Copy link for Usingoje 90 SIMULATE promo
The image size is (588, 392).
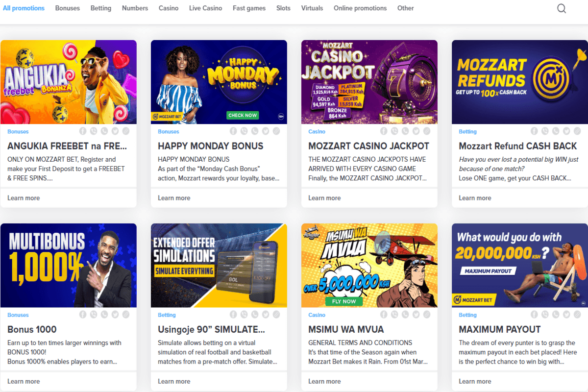click(x=276, y=315)
